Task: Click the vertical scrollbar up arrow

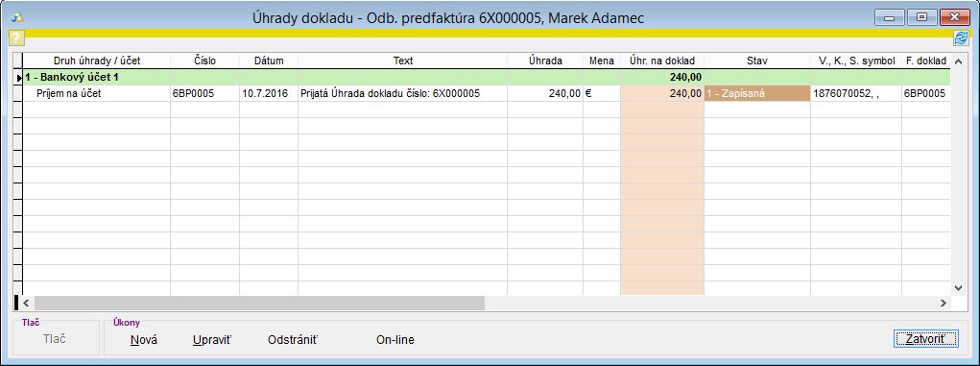Action: [x=957, y=61]
